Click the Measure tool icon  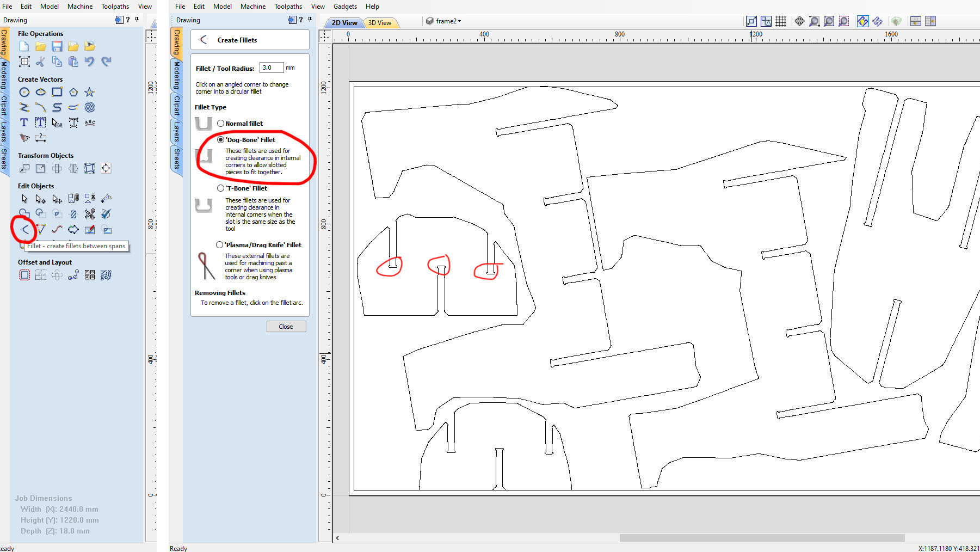[106, 199]
